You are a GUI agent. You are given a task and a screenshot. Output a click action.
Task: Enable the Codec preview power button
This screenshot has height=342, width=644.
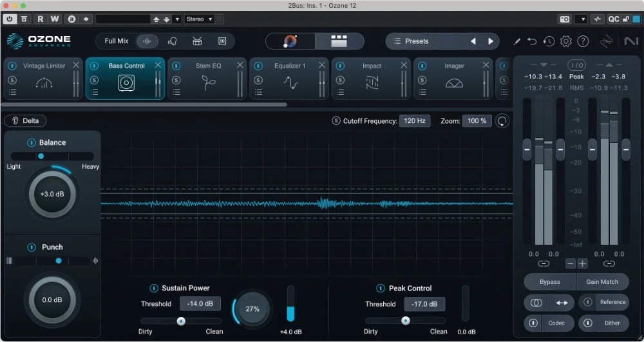[x=533, y=323]
